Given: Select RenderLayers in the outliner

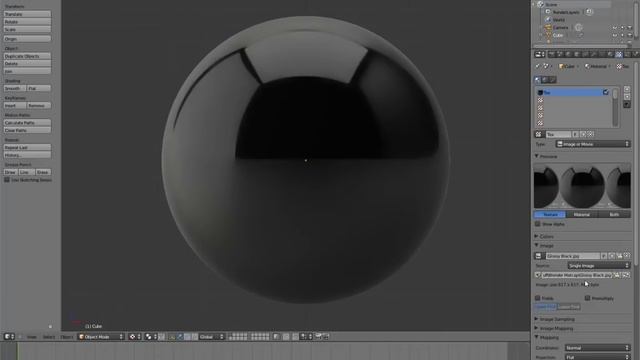Looking at the screenshot, I should point(566,12).
